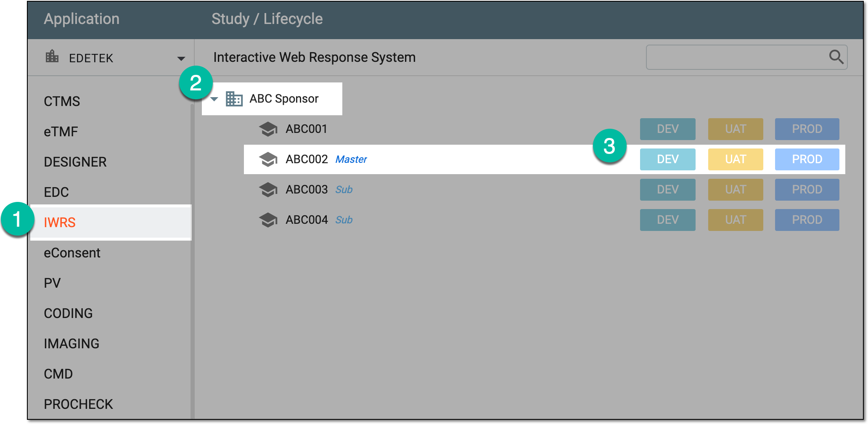This screenshot has height=424, width=868.
Task: Click the Interactive Web Response System title
Action: click(314, 57)
